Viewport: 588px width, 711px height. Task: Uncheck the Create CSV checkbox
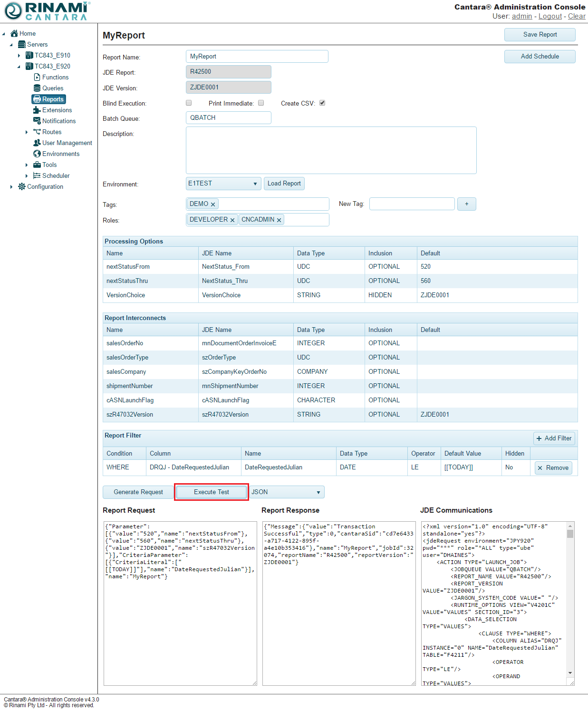click(322, 103)
